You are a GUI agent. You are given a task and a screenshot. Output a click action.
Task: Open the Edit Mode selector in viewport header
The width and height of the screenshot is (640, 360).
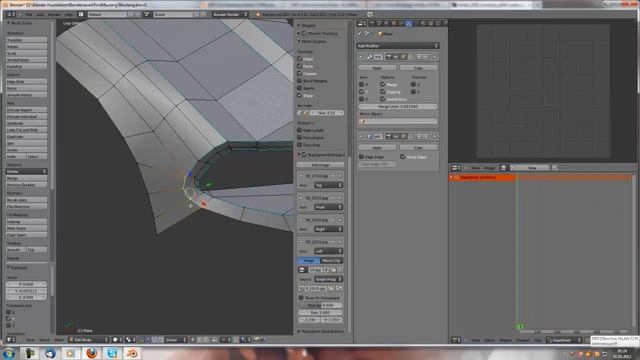(x=89, y=340)
